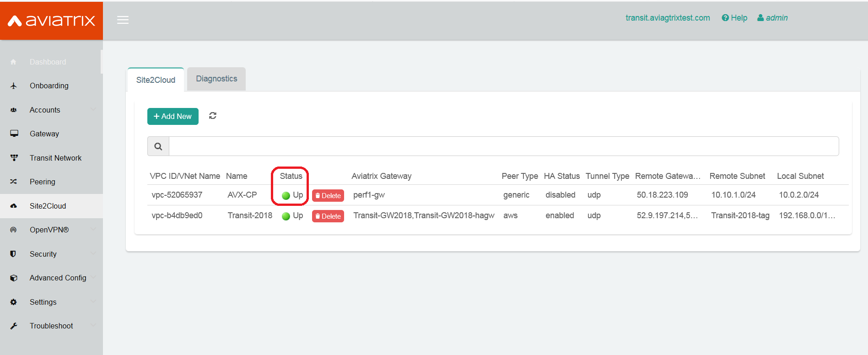Click the Onboarding airplane icon
Screen dimensions: 868x355
coord(14,86)
